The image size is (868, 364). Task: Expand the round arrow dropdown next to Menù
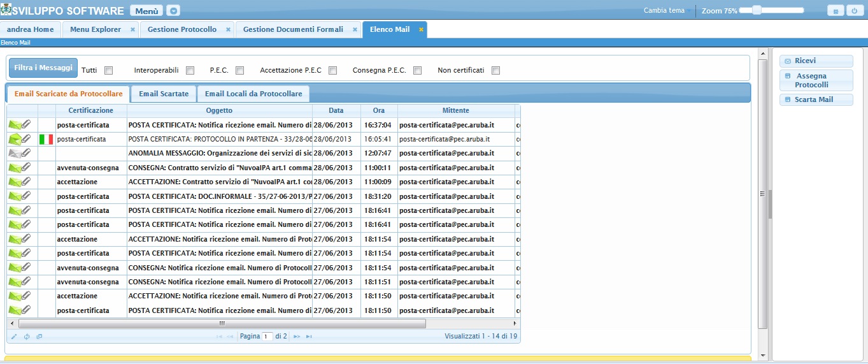173,11
